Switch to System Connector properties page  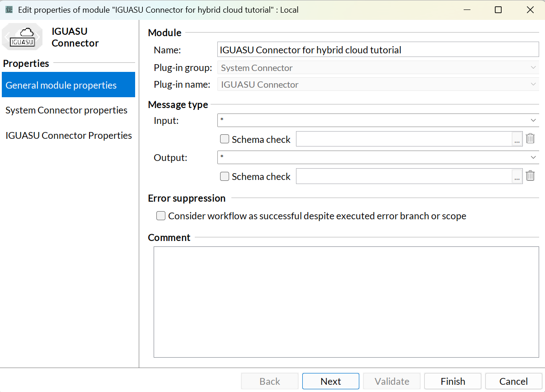(68, 110)
